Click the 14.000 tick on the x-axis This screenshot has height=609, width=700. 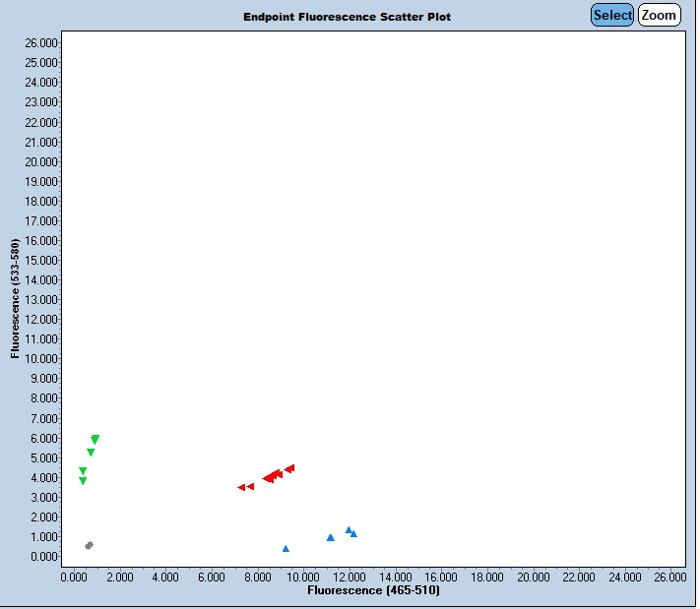point(395,577)
